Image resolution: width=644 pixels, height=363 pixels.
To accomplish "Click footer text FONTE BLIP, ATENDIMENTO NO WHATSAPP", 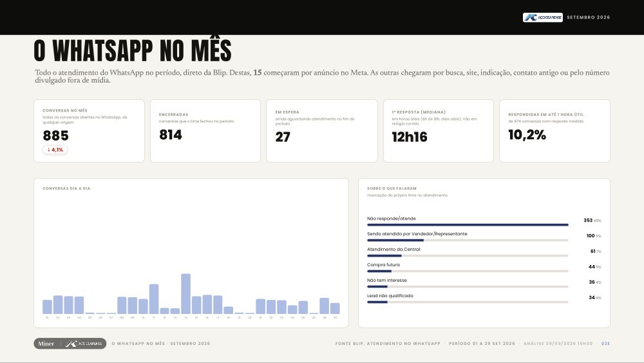I will pos(388,343).
